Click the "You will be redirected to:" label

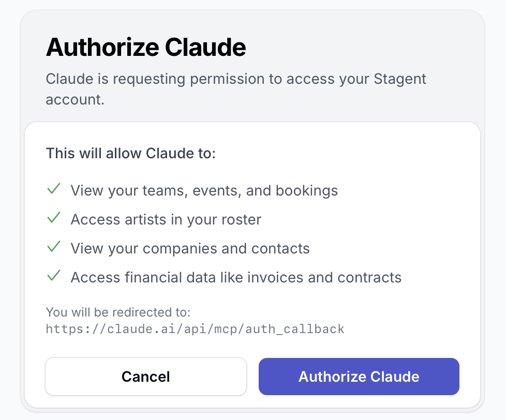tap(118, 312)
